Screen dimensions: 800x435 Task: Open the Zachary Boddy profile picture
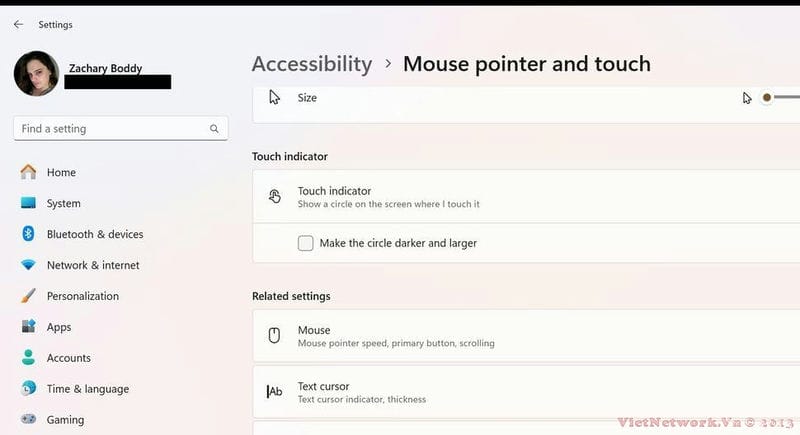click(x=36, y=73)
